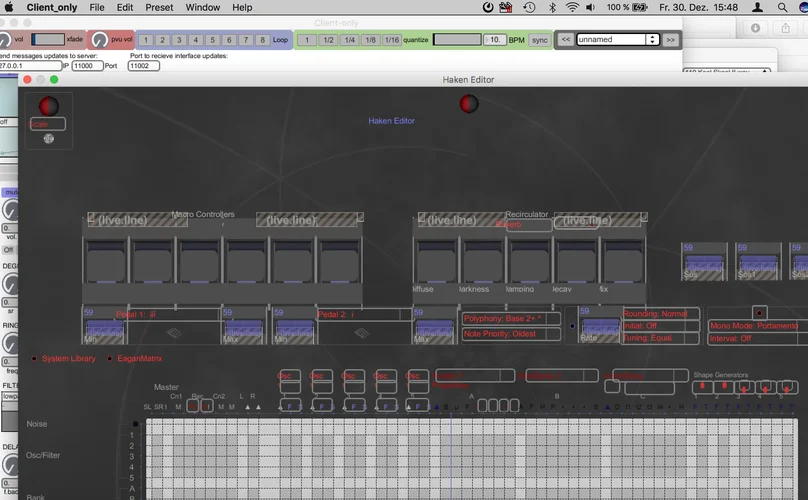Select the System Library radio option
Image resolution: width=808 pixels, height=500 pixels.
pyautogui.click(x=34, y=358)
